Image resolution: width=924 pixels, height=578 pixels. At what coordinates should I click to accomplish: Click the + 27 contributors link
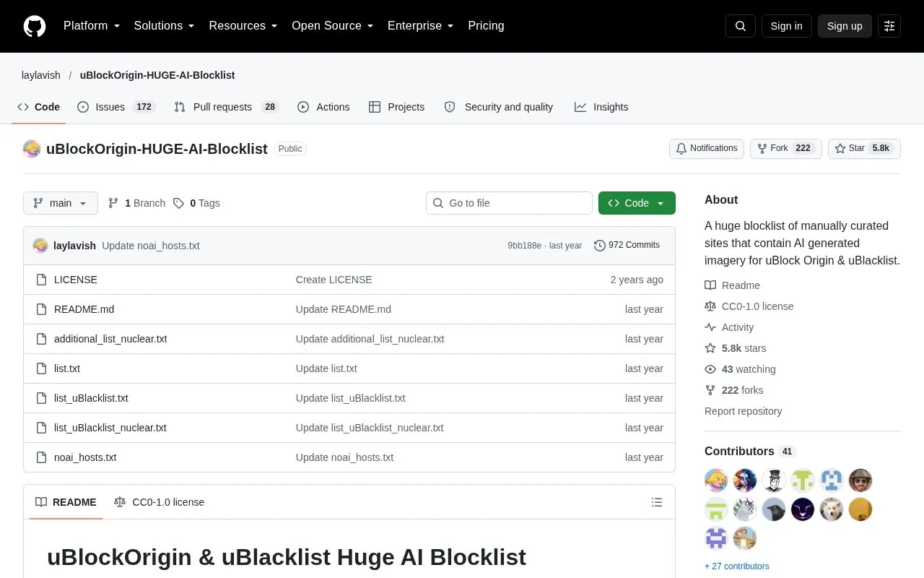pyautogui.click(x=736, y=566)
